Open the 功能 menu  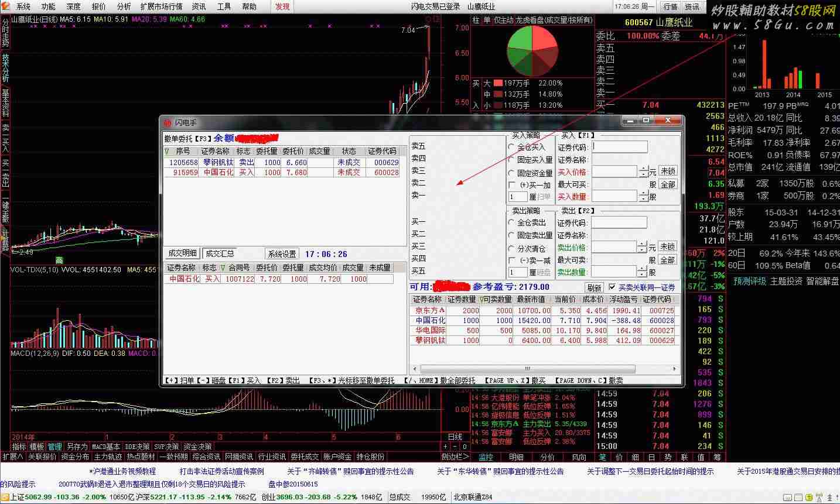pyautogui.click(x=49, y=6)
